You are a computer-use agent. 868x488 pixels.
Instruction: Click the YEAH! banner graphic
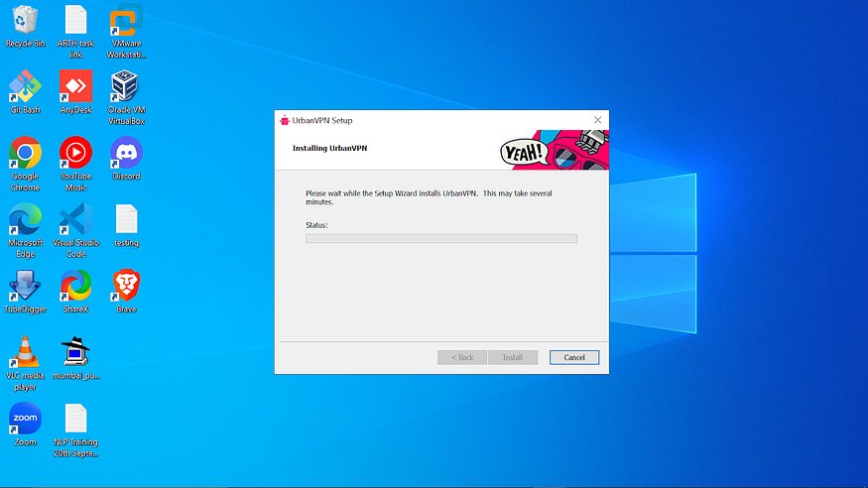(555, 150)
